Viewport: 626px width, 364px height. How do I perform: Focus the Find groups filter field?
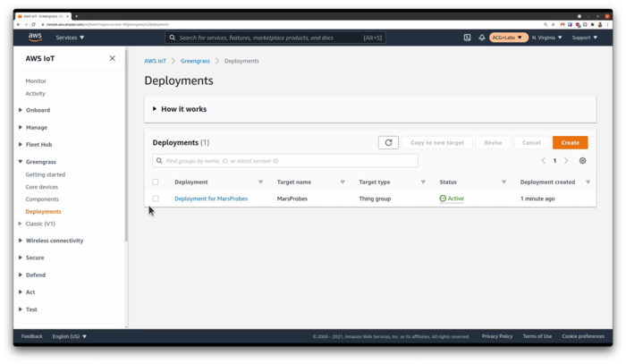click(x=285, y=161)
